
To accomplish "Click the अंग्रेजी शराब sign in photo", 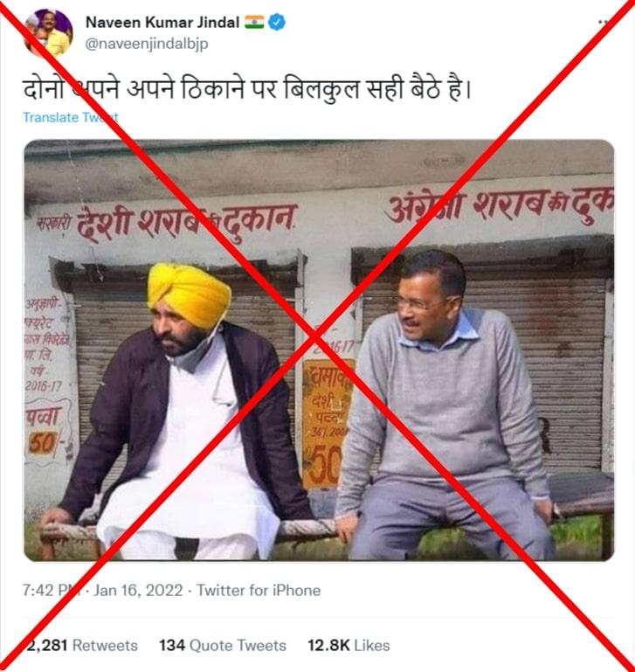I will click(x=500, y=206).
